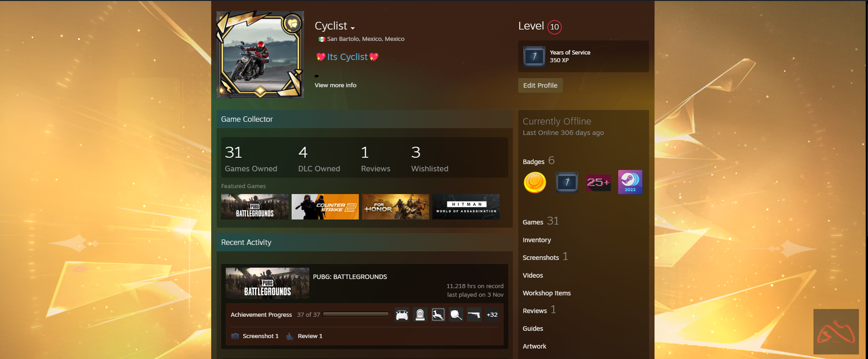The width and height of the screenshot is (868, 359).
Task: Click the achievement progress bar
Action: tap(356, 314)
